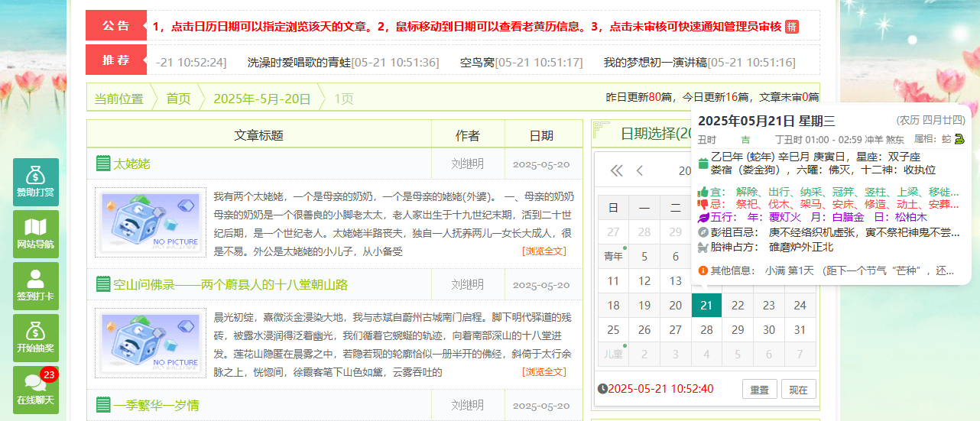This screenshot has width=980, height=421.
Task: Click the 当前位置 breadcrumb label
Action: (118, 99)
